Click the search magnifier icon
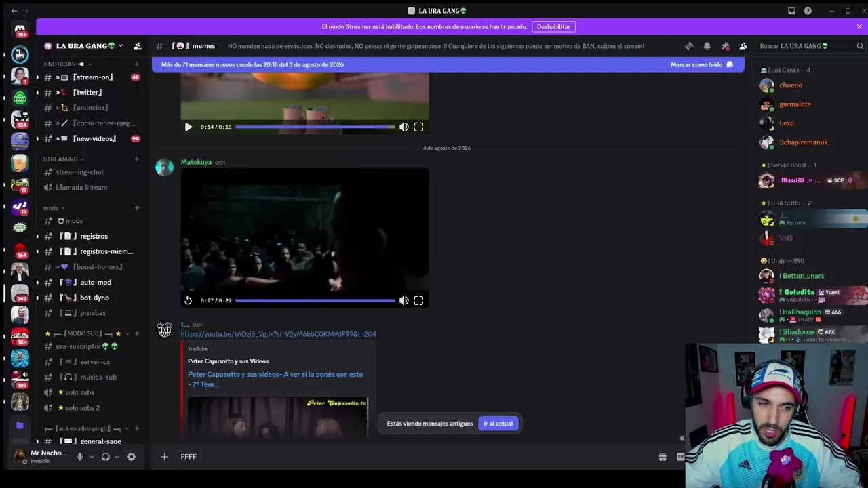 point(860,46)
